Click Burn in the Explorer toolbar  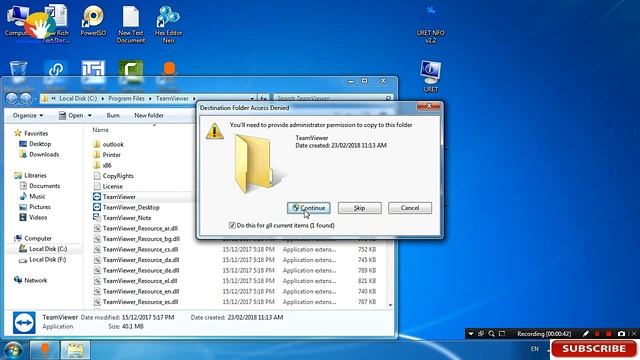click(x=113, y=116)
